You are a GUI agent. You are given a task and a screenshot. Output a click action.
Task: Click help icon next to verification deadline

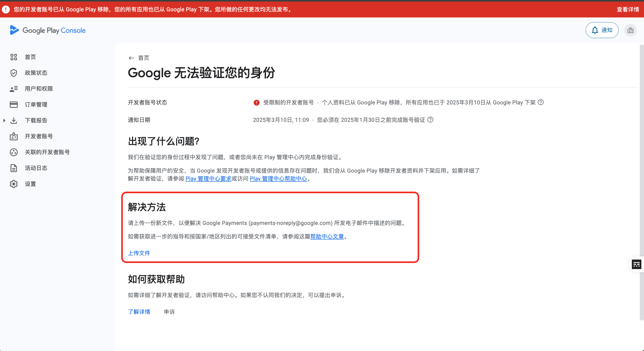(x=431, y=120)
